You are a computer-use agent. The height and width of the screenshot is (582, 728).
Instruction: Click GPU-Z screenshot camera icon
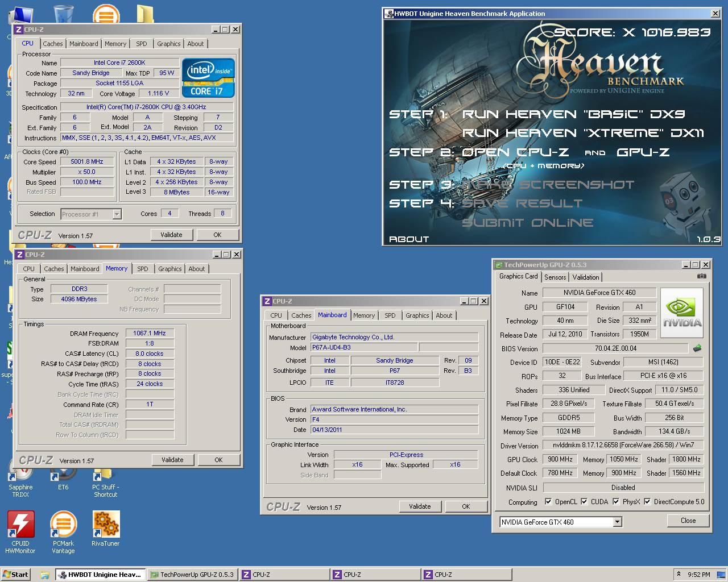tap(702, 276)
